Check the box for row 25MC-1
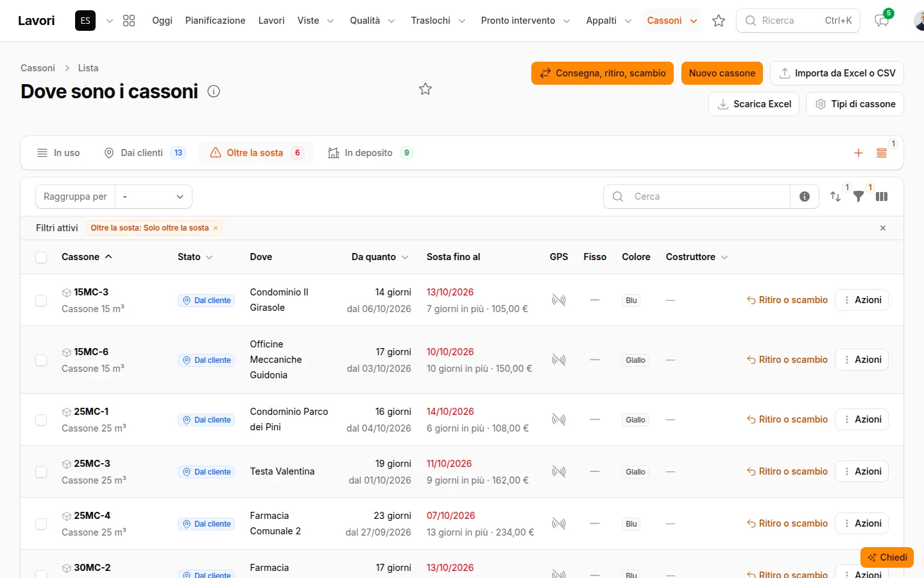 pyautogui.click(x=41, y=420)
